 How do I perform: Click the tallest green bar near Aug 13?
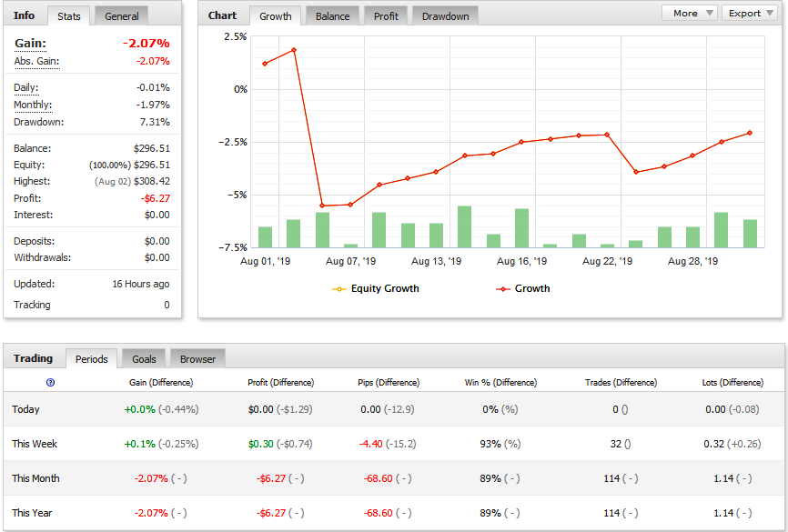[464, 226]
